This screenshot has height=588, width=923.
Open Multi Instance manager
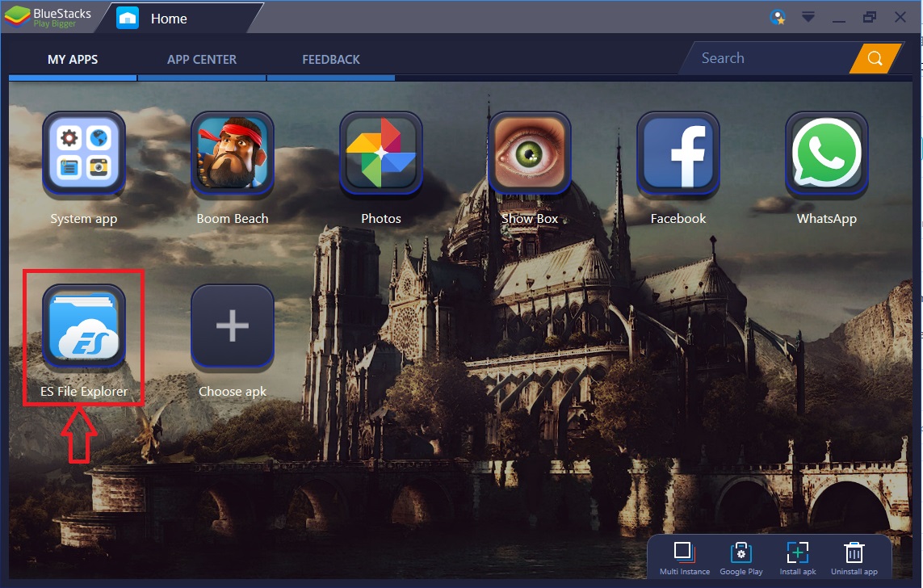click(684, 559)
